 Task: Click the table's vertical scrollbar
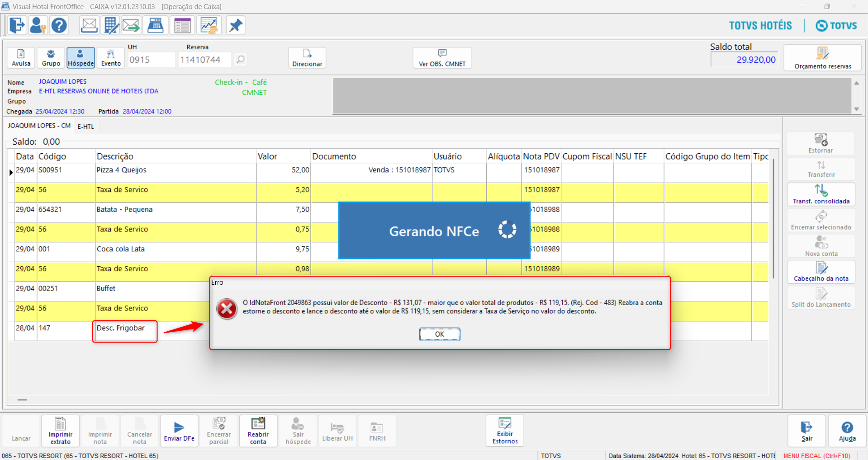pyautogui.click(x=773, y=218)
